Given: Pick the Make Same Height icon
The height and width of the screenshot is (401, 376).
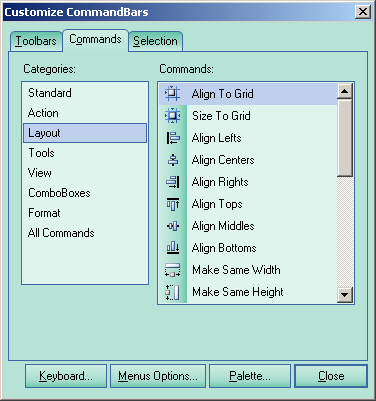Looking at the screenshot, I should pyautogui.click(x=173, y=292).
